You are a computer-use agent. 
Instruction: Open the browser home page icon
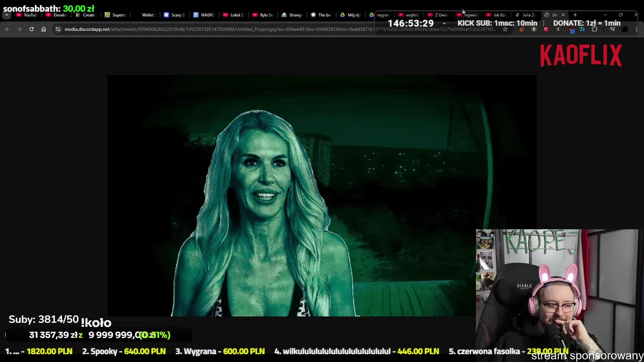click(43, 29)
